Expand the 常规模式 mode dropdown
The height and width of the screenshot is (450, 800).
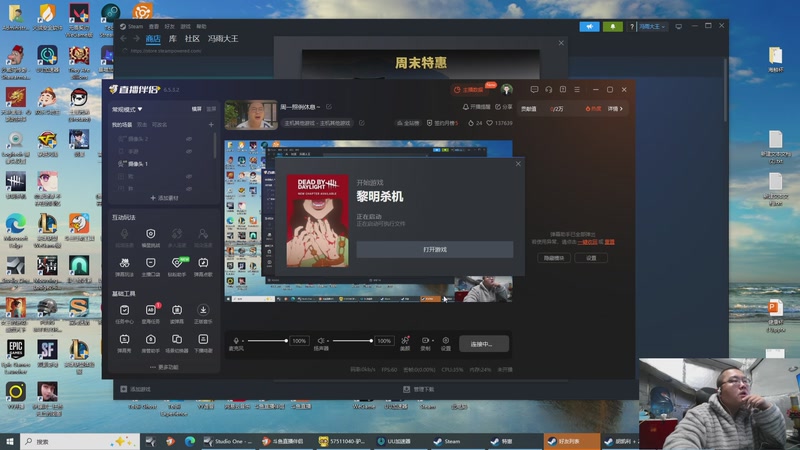coord(127,109)
